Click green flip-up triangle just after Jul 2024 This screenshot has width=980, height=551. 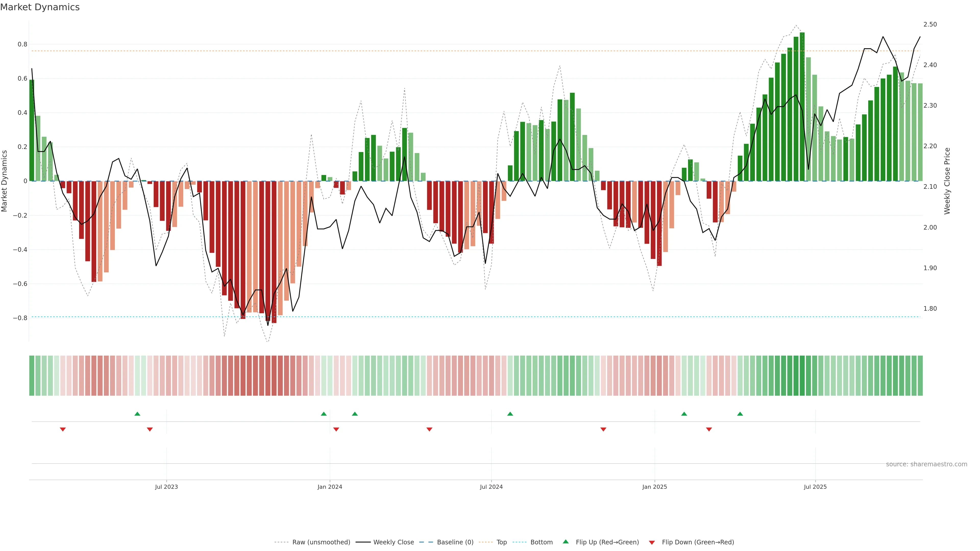click(510, 414)
